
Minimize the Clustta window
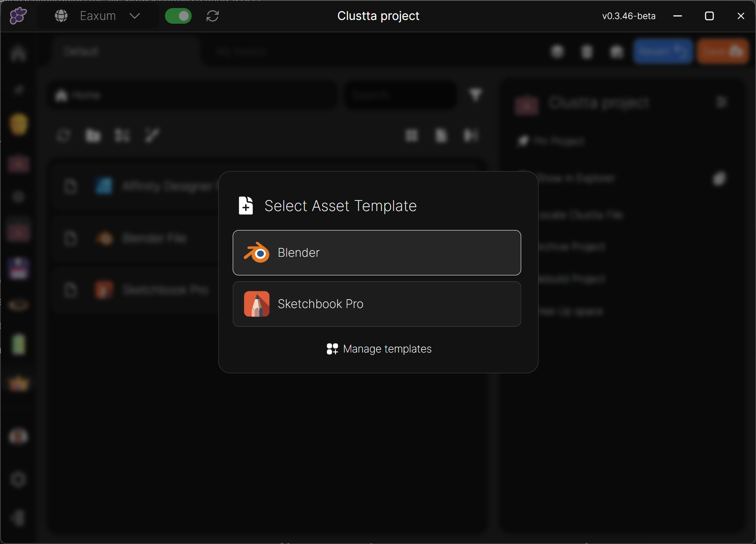click(678, 16)
